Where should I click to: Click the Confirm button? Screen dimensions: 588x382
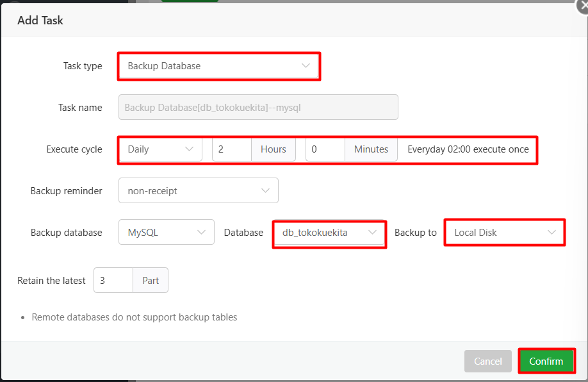click(546, 361)
